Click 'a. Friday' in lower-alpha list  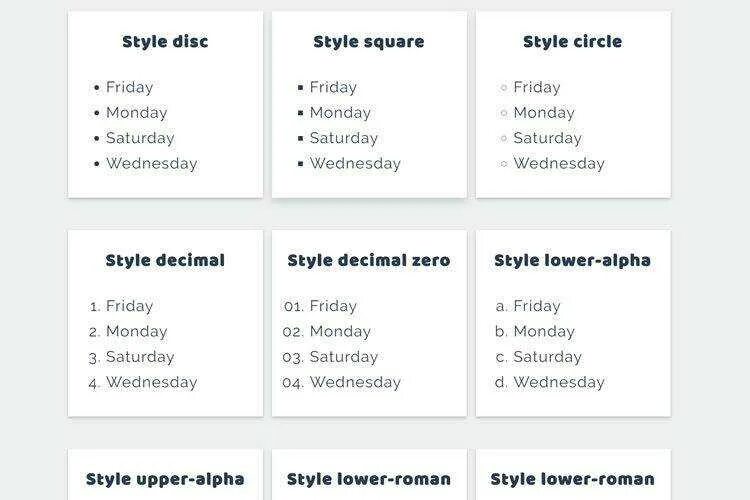(x=528, y=306)
